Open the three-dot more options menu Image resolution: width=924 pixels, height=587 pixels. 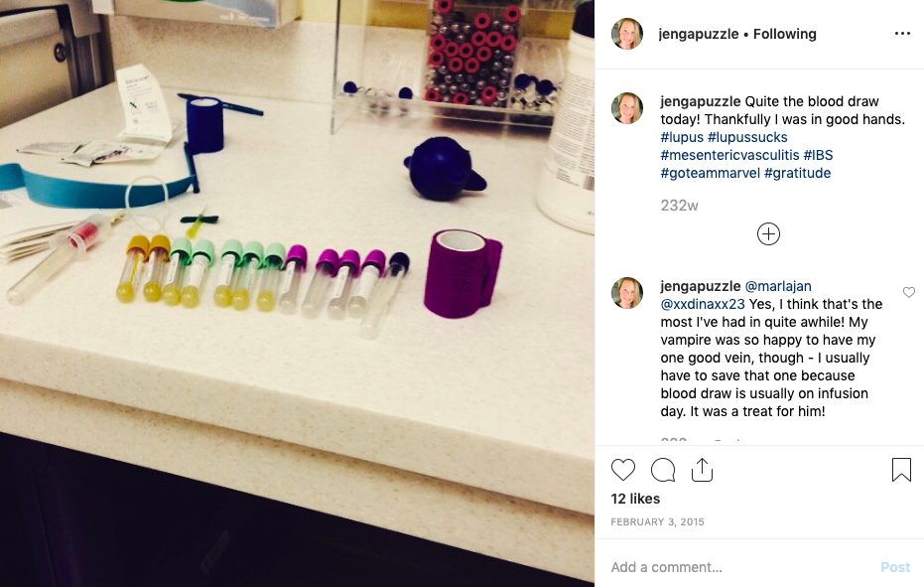pos(902,34)
